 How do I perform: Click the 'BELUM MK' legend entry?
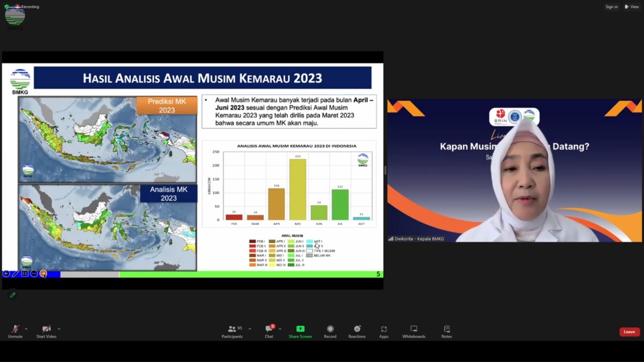[x=318, y=255]
